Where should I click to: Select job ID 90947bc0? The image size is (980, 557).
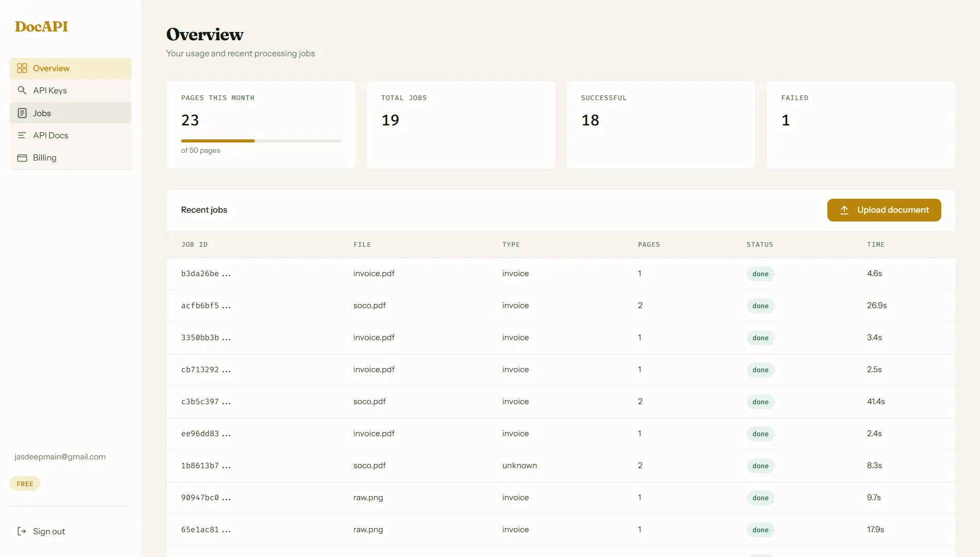[206, 498]
